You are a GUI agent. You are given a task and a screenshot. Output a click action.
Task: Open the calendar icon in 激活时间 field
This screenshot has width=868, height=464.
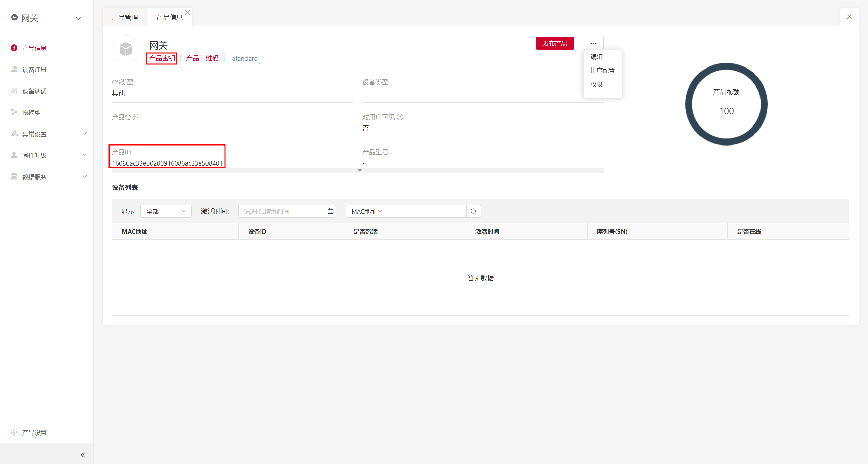(x=330, y=211)
